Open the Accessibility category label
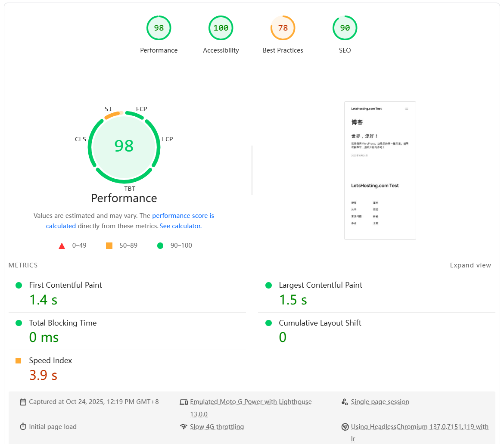 221,50
